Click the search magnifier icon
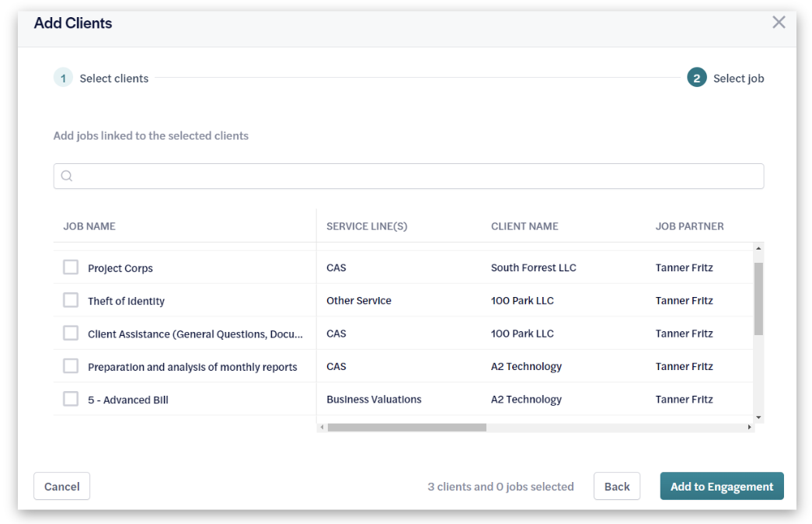812x524 pixels. point(67,176)
